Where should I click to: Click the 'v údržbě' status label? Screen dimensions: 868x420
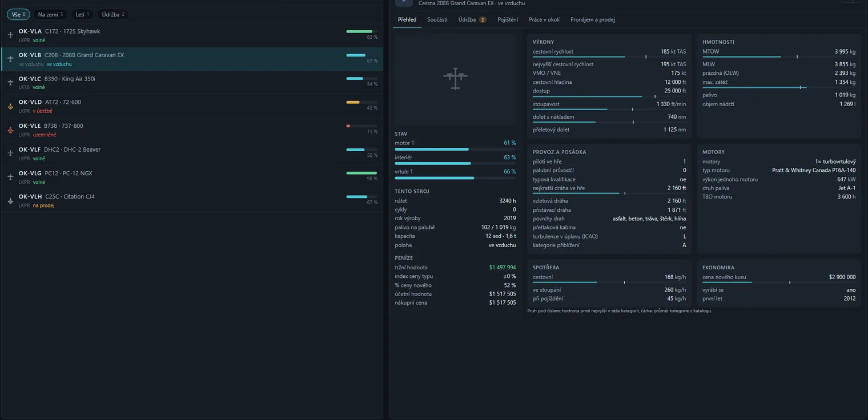[43, 111]
